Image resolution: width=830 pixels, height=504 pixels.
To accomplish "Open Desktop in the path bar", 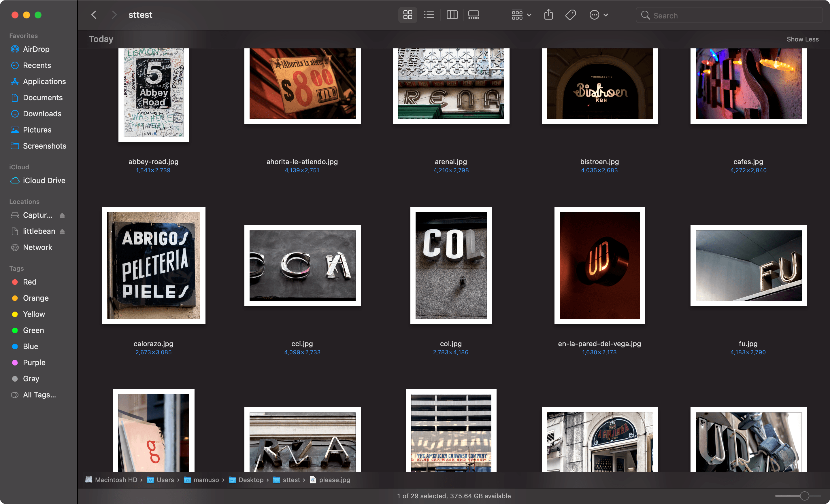I will (x=251, y=480).
